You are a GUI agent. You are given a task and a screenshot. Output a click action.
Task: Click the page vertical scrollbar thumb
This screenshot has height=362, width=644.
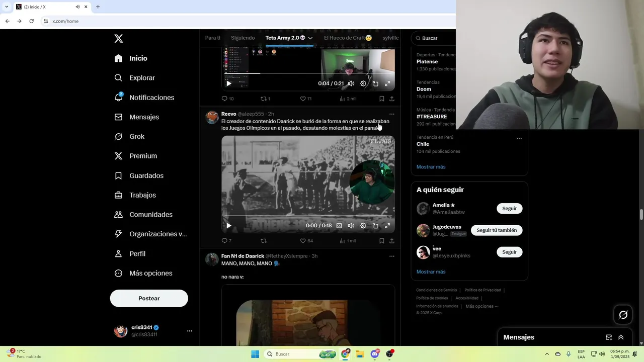tap(641, 215)
